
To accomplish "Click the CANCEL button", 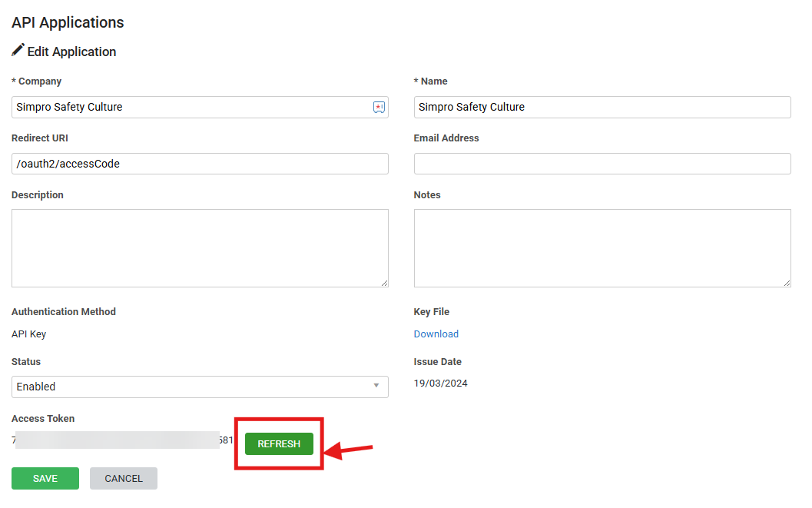I will point(123,479).
